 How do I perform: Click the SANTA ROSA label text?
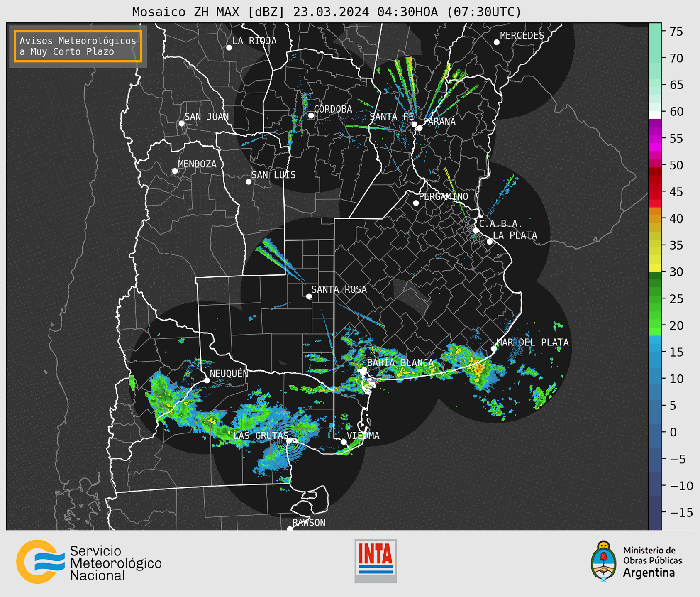click(x=339, y=289)
